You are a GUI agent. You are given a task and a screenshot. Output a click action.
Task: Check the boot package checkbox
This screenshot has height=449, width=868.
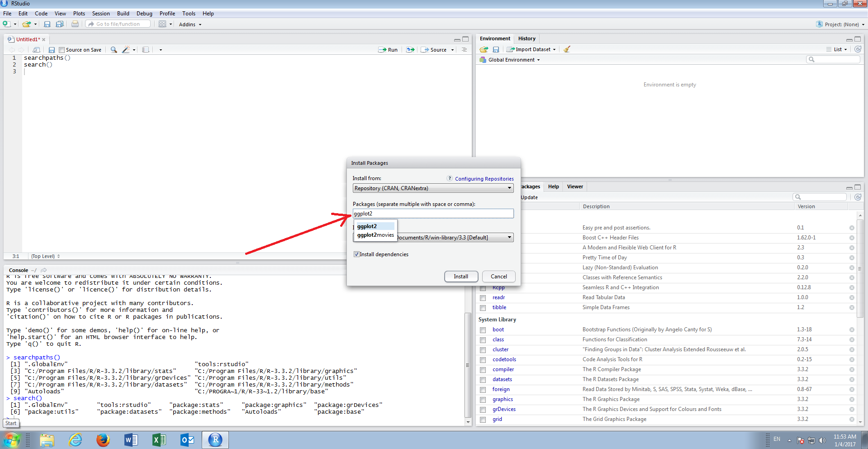pyautogui.click(x=483, y=330)
